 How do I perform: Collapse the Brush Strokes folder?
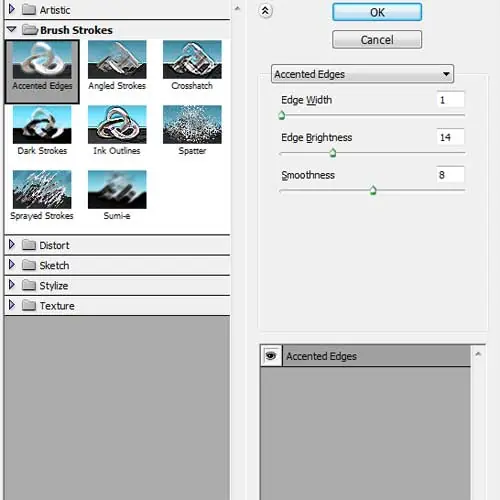(x=12, y=30)
